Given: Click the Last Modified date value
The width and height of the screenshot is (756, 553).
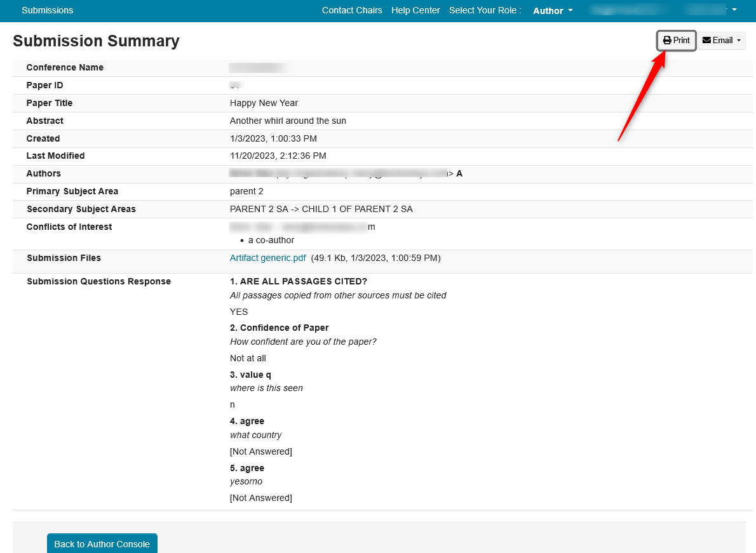Looking at the screenshot, I should click(278, 156).
